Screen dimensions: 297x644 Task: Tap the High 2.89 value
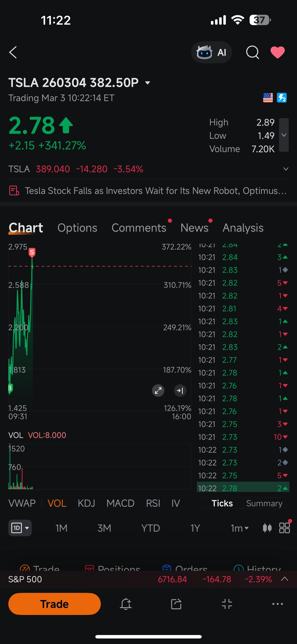click(265, 122)
